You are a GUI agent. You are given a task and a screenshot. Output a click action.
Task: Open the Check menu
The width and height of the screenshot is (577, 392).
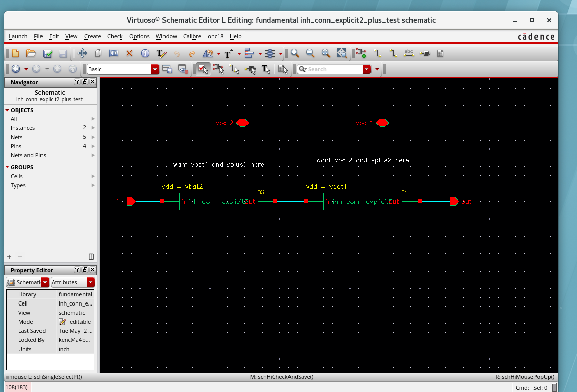(x=115, y=36)
